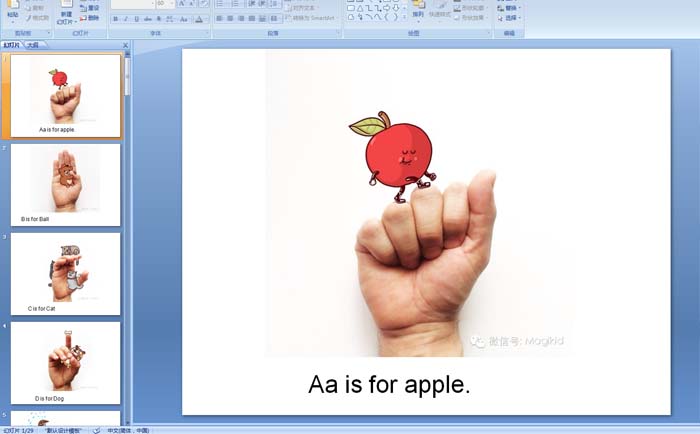
Task: Open the Shape Effects (形状效果) dropdown
Action: coord(470,18)
